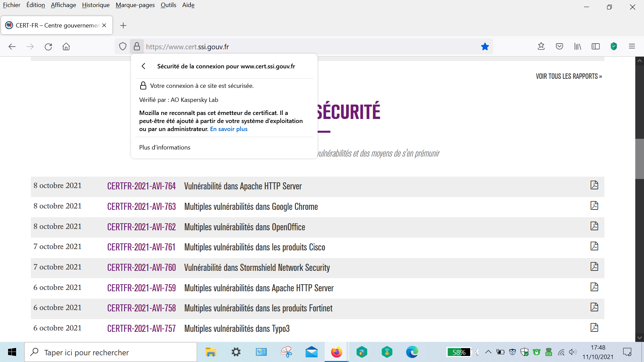Click the home page icon

(66, 47)
